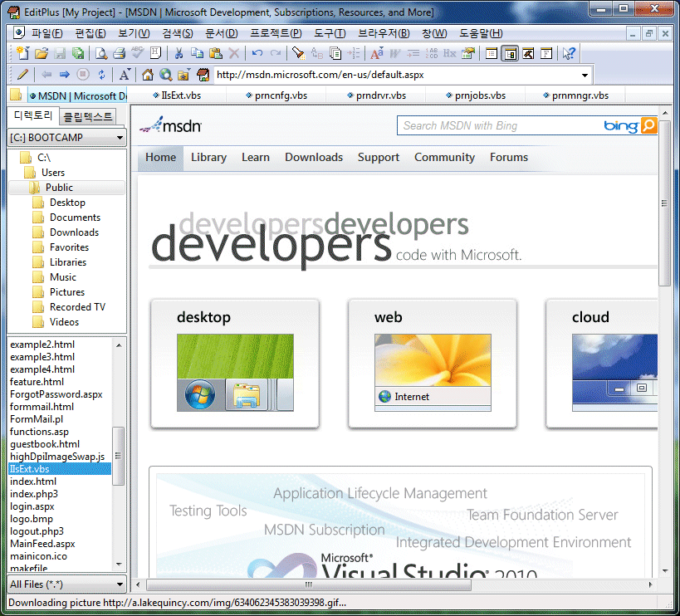
Task: Click the HTML 'H' page toolbar icon
Action: (155, 53)
